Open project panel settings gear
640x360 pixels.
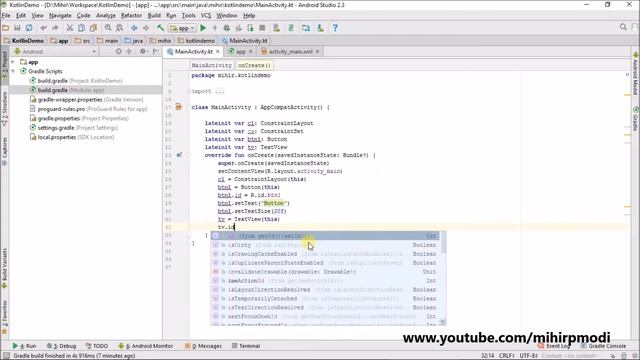tap(142, 51)
